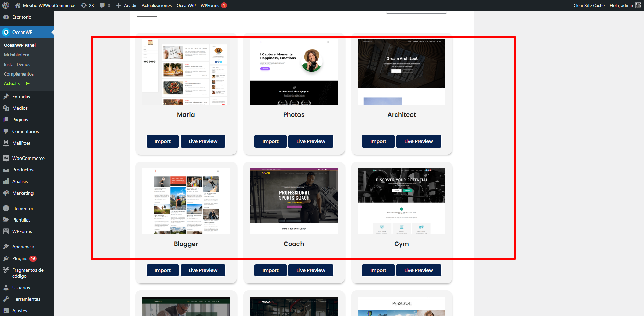644x316 pixels.
Task: Live Preview the Maria demo
Action: pyautogui.click(x=203, y=141)
